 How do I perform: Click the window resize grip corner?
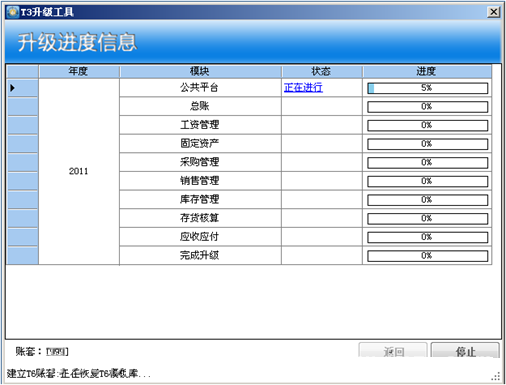pos(496,377)
